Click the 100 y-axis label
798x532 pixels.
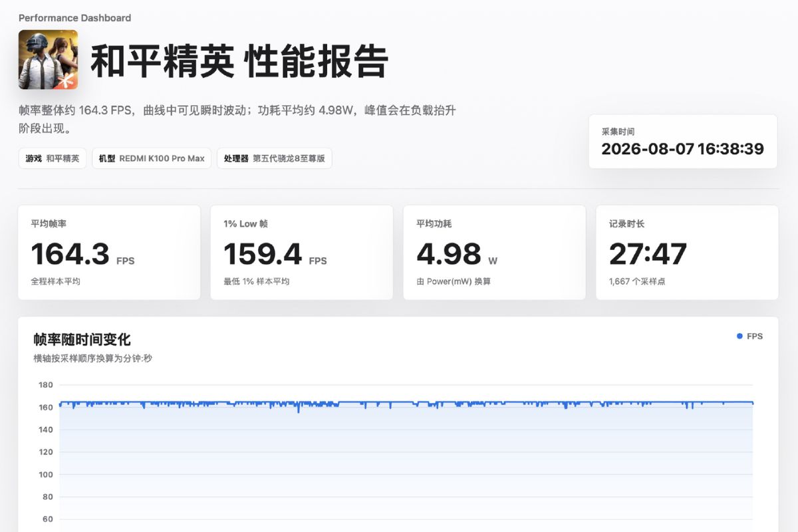click(x=46, y=475)
